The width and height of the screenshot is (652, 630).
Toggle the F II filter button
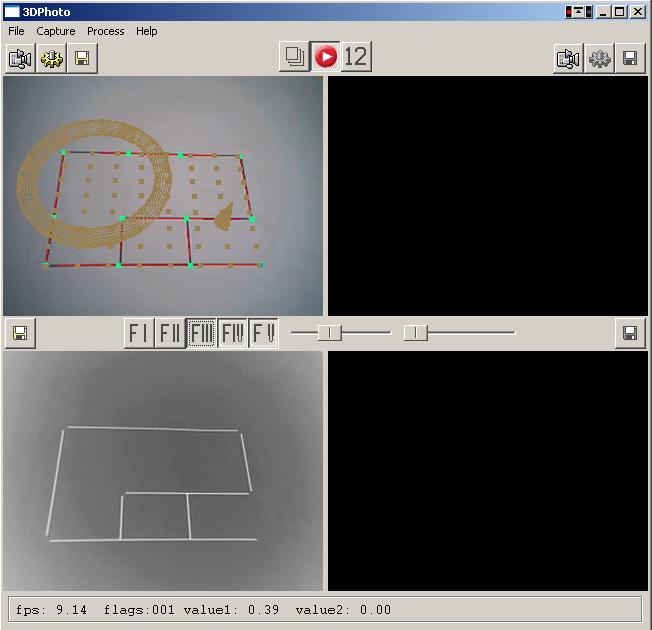[x=170, y=333]
